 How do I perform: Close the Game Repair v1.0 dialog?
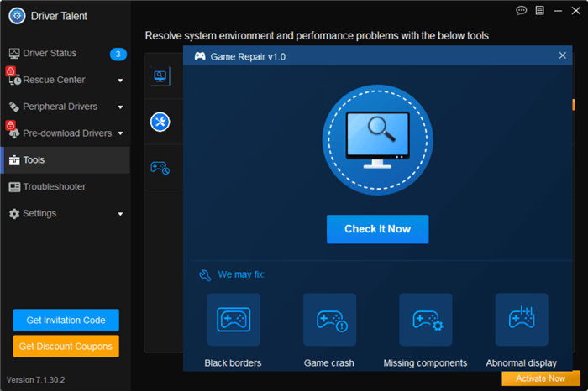click(563, 55)
